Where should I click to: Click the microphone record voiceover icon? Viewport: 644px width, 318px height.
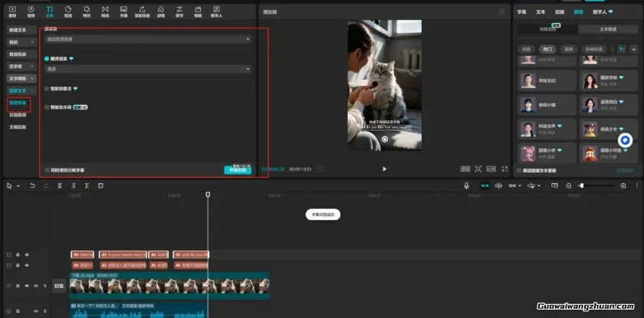point(467,186)
